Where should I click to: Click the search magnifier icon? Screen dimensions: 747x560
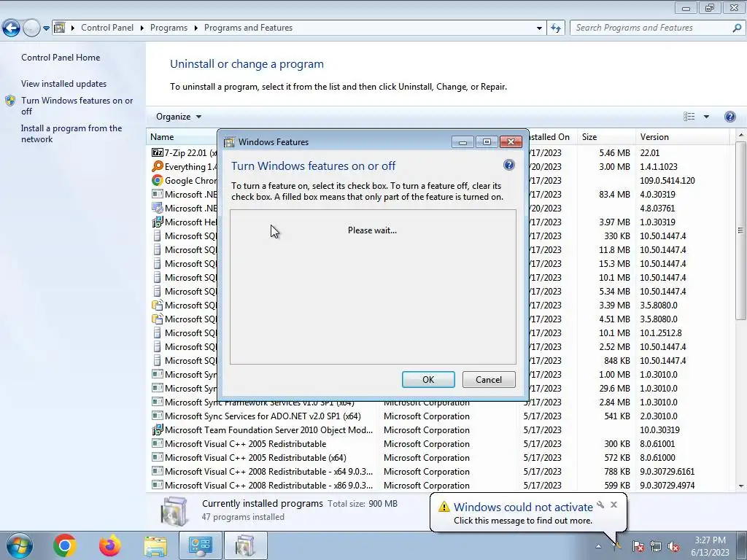737,28
